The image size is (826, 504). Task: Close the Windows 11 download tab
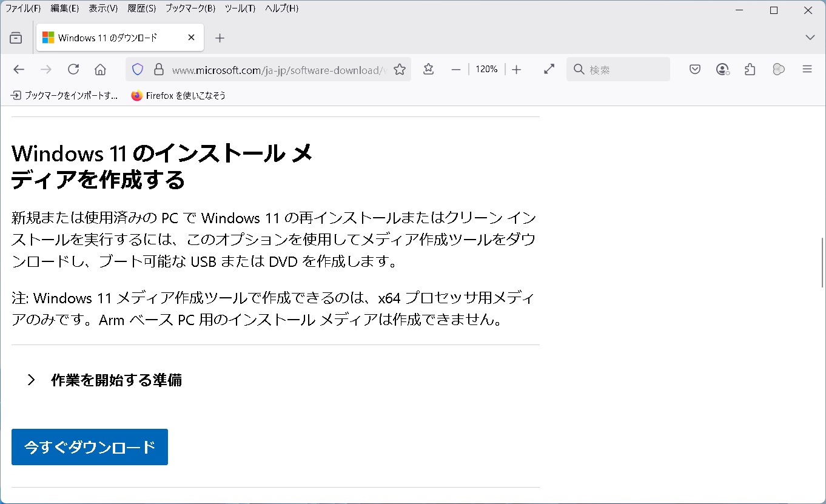(191, 38)
